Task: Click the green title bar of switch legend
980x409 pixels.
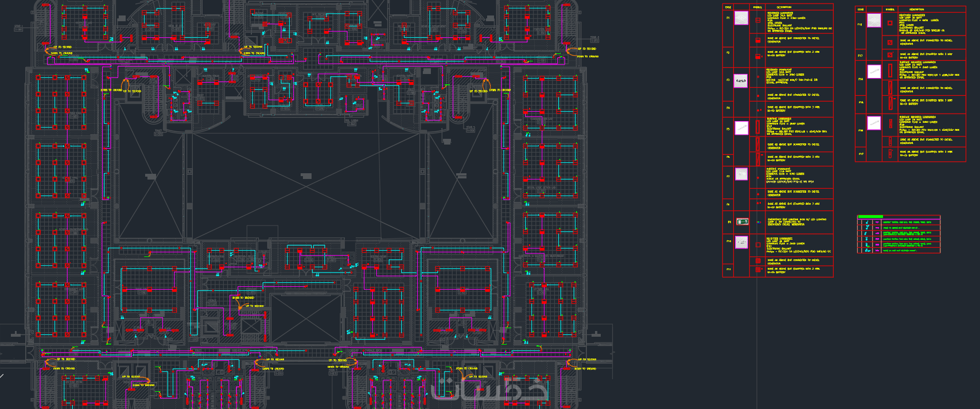Action: [x=870, y=217]
